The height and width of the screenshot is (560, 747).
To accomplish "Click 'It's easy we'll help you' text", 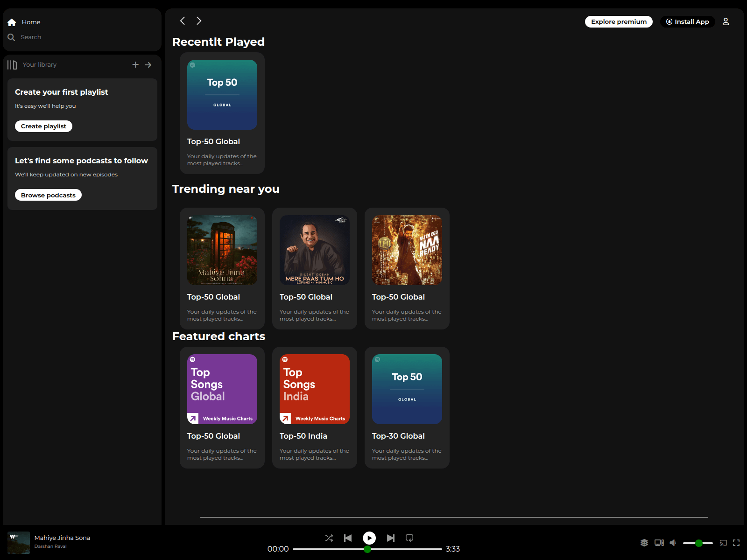I will click(x=45, y=106).
